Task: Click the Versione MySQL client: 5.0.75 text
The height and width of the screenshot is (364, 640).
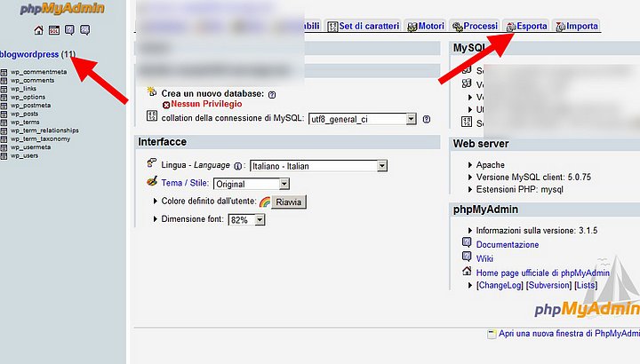Action: [x=533, y=178]
